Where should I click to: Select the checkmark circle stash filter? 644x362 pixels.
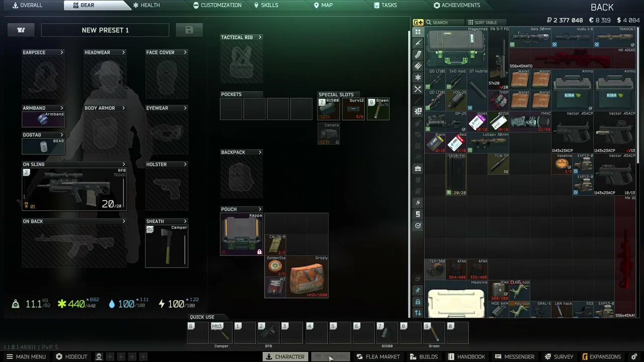[418, 226]
